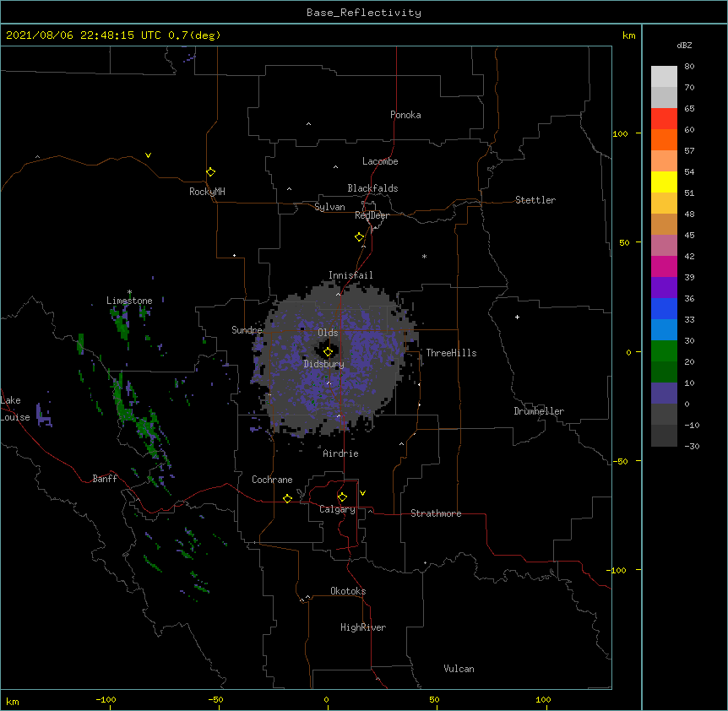Click the Innisfail city label
The width and height of the screenshot is (728, 711).
[350, 275]
